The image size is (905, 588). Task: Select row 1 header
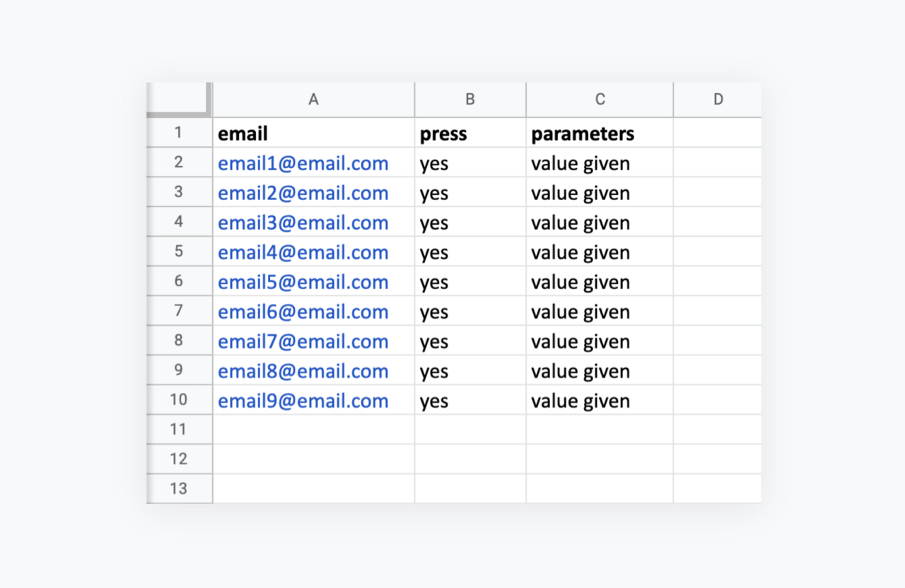[179, 132]
